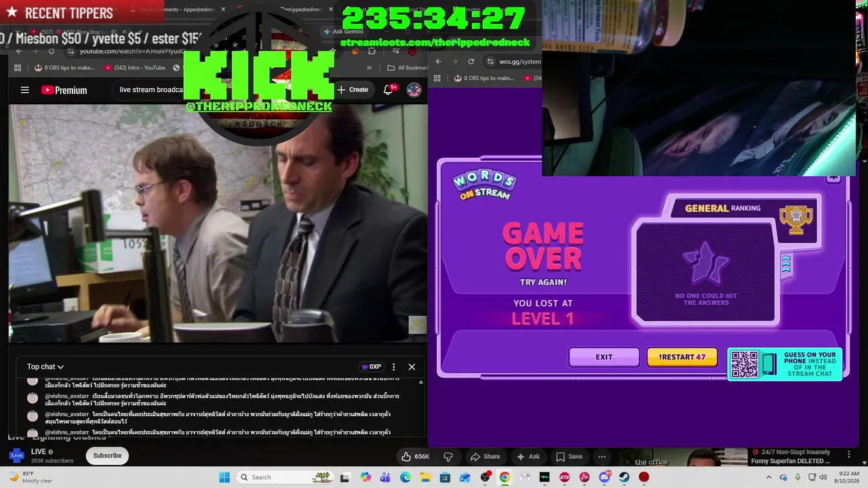868x488 pixels.
Task: Go back in the wos.gg browser window
Action: [x=439, y=61]
